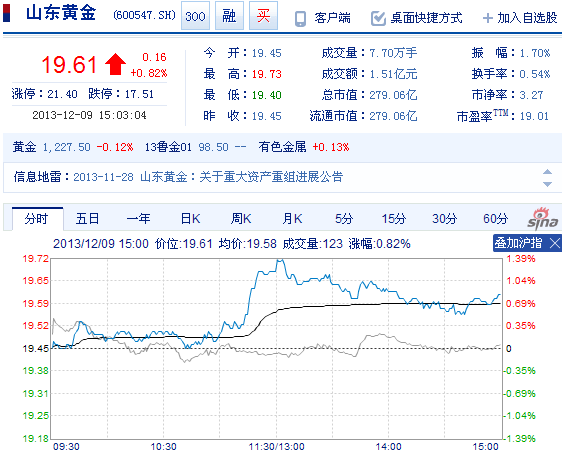Viewport: 562px width, 450px height.
Task: Switch to the 日K daily candlestick tab
Action: (x=190, y=219)
